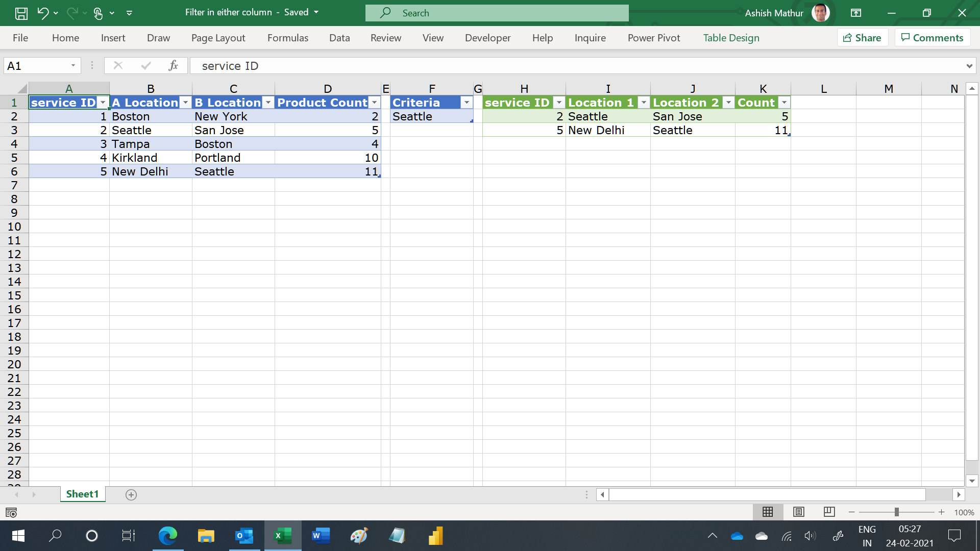The height and width of the screenshot is (551, 980).
Task: Click the zoom slider handle
Action: [x=896, y=512]
